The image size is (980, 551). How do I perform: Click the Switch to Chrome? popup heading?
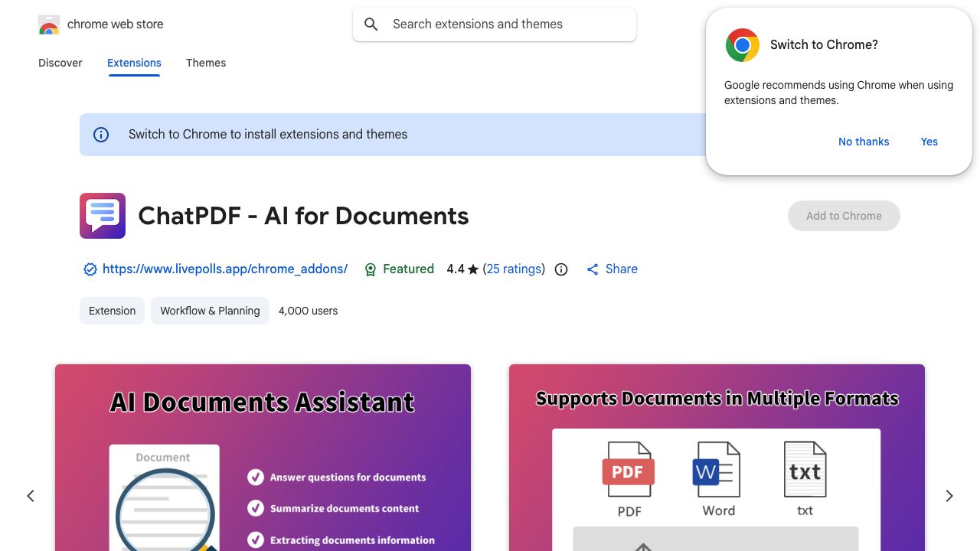tap(824, 45)
